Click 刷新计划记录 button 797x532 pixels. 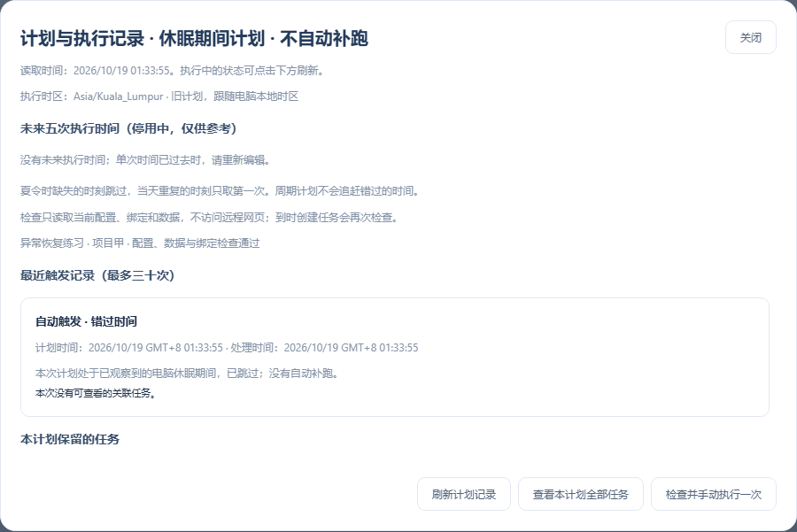(x=463, y=494)
